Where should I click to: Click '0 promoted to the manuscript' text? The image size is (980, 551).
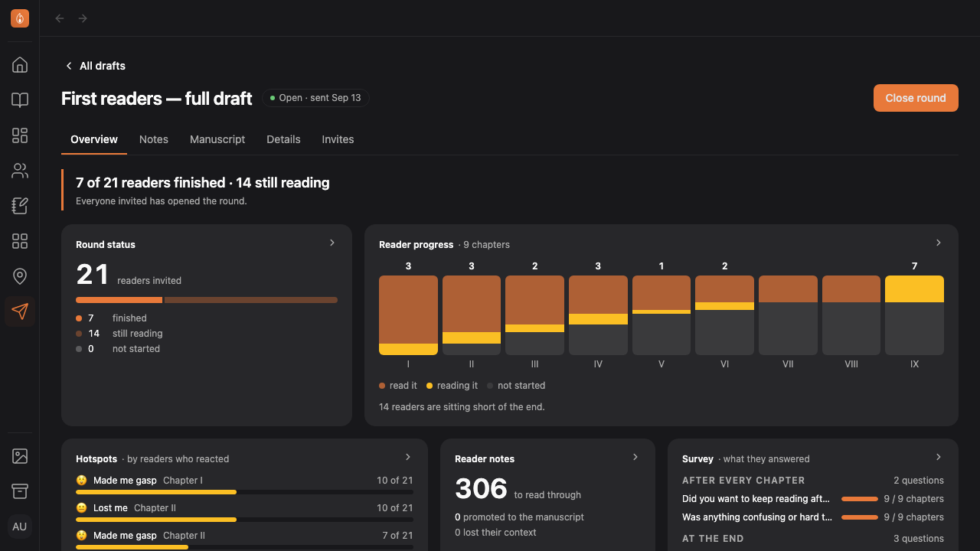[519, 517]
